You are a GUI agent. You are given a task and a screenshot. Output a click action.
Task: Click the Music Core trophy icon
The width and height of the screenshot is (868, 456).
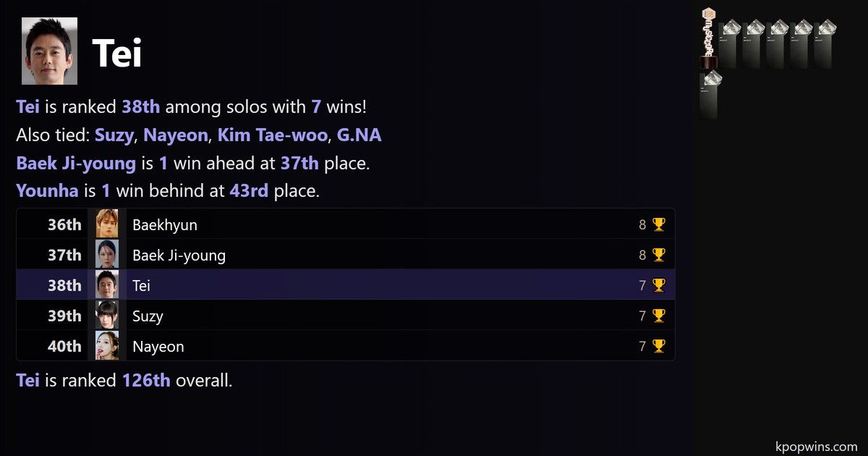click(709, 38)
